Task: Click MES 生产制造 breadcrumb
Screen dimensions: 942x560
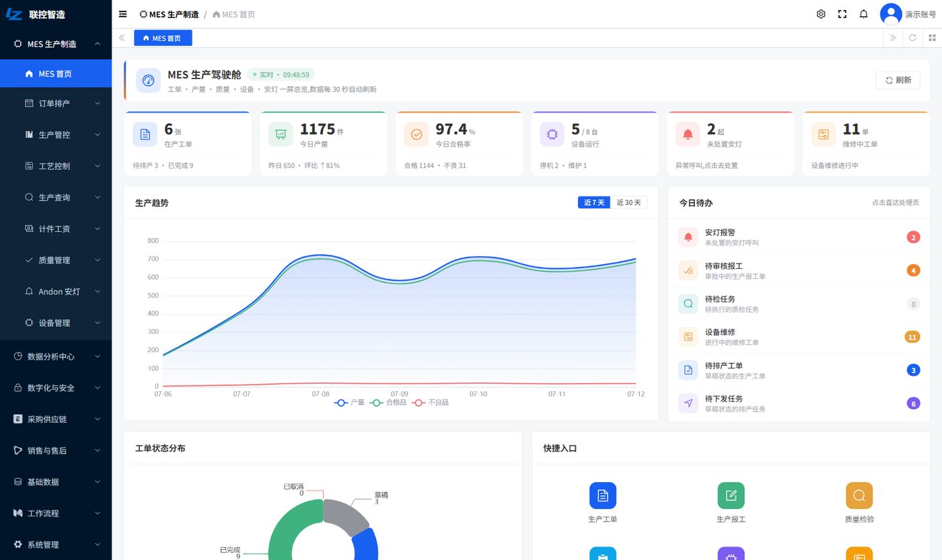Action: [x=169, y=14]
